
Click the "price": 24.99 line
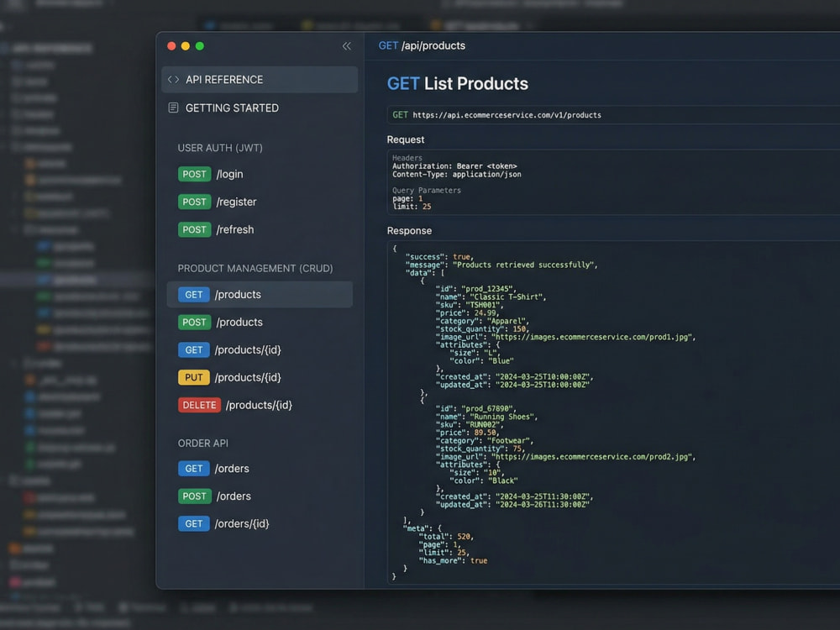coord(468,313)
